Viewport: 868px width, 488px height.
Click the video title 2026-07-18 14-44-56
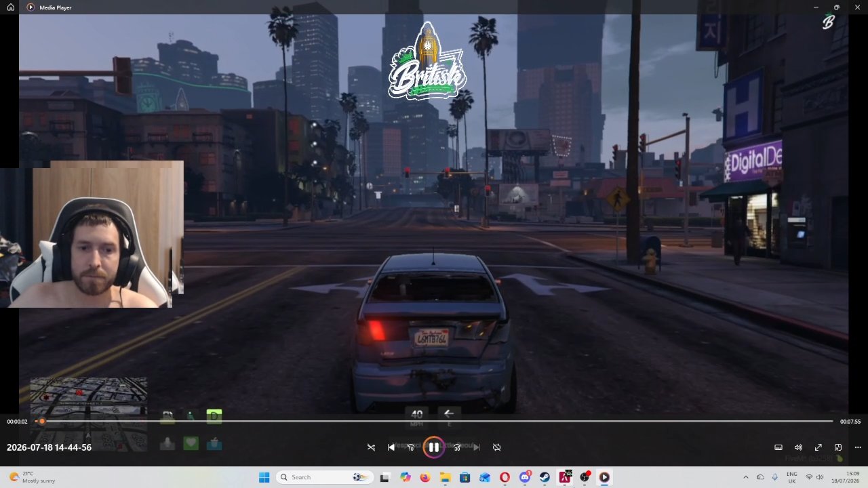coord(49,447)
